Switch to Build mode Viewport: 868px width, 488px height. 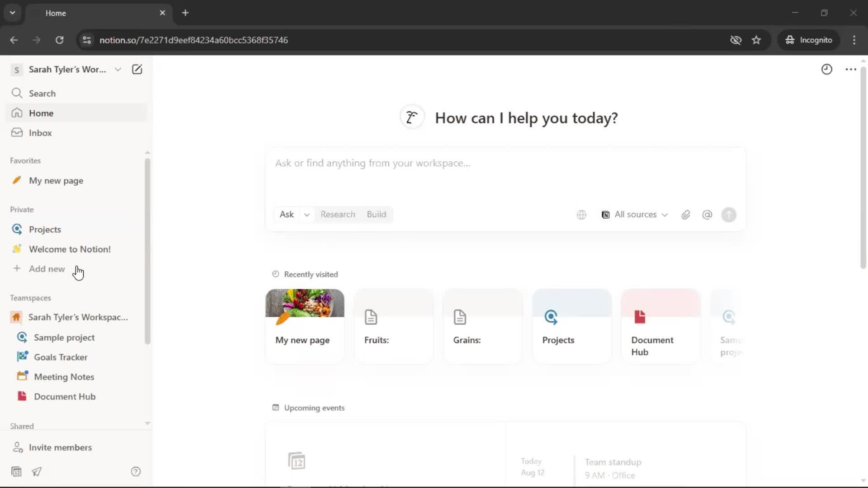point(376,214)
